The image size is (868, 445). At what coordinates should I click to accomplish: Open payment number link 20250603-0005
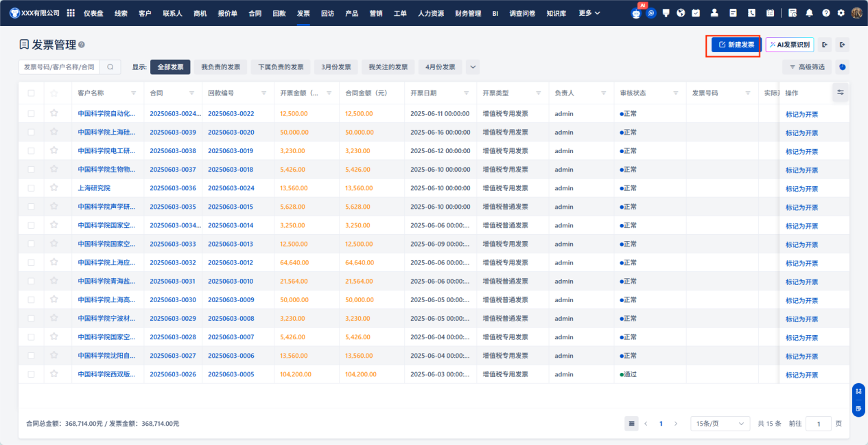(231, 374)
